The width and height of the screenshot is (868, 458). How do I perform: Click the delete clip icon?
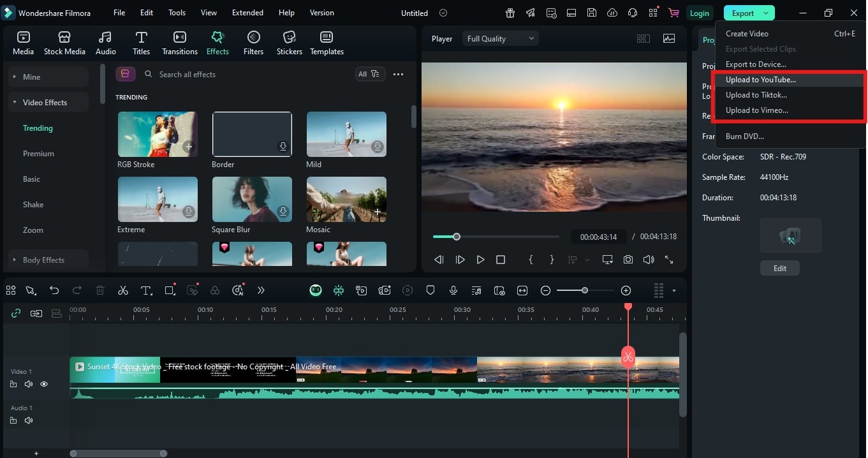[99, 290]
